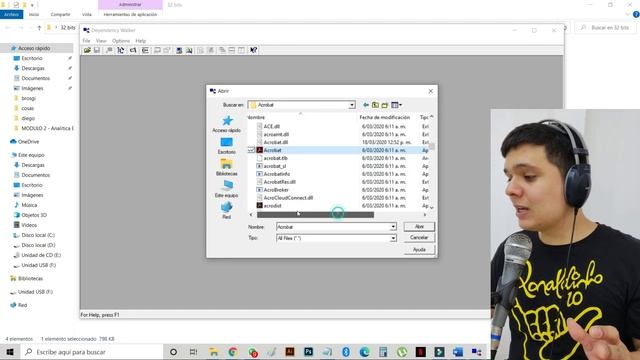Open Adobe Illustrator from taskbar
Screen dimensions: 640x360
(290, 352)
